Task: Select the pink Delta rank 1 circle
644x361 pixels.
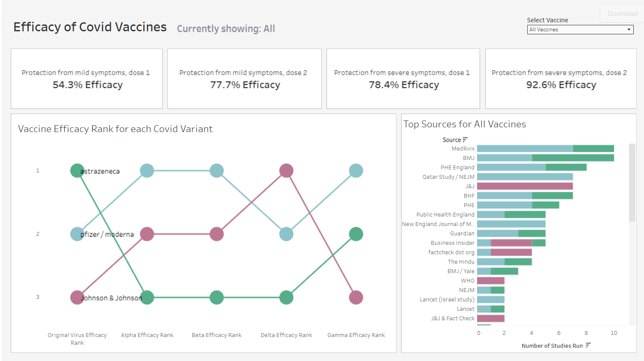Action: [286, 171]
